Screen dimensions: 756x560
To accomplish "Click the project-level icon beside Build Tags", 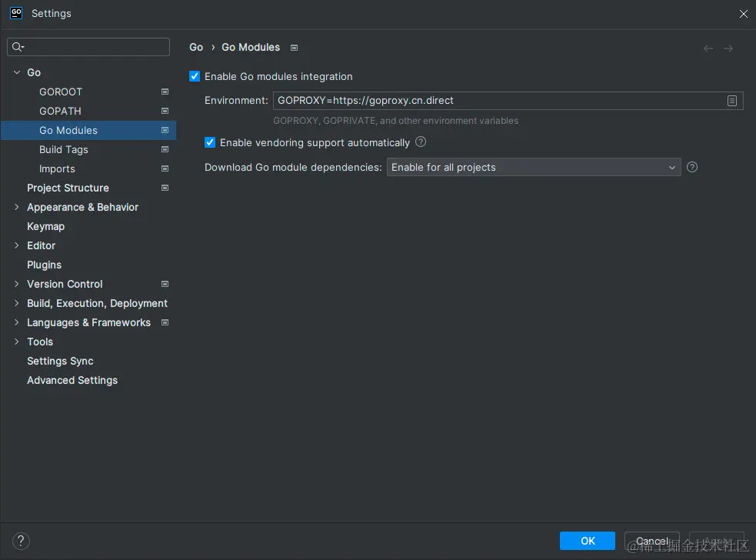I will pyautogui.click(x=165, y=149).
